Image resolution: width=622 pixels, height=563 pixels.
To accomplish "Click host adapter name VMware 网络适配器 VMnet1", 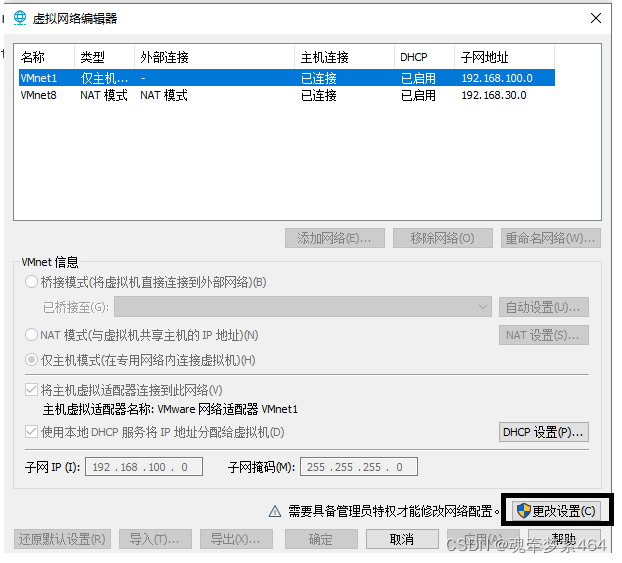I will click(228, 409).
